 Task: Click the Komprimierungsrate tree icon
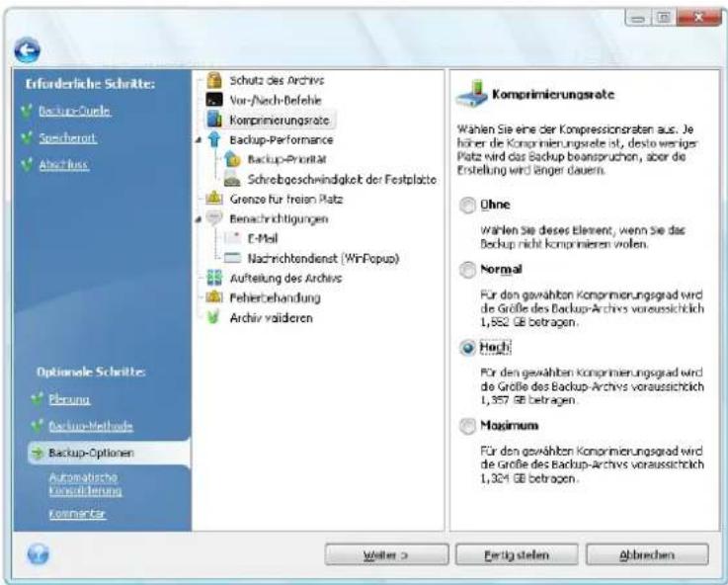(214, 120)
